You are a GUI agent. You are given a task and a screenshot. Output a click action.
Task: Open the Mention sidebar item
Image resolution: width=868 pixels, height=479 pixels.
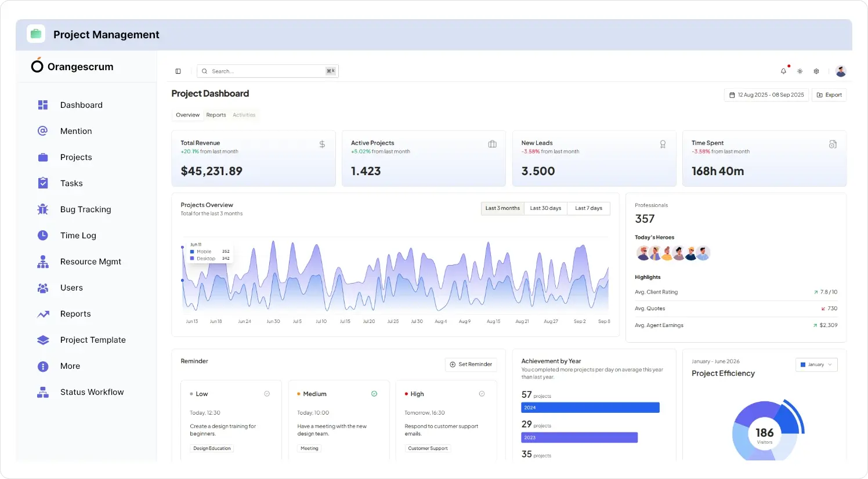coord(76,131)
